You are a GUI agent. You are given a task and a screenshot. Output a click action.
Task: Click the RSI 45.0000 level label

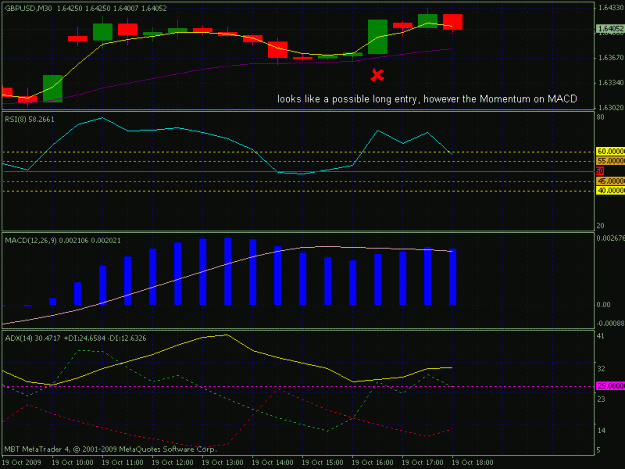point(610,181)
